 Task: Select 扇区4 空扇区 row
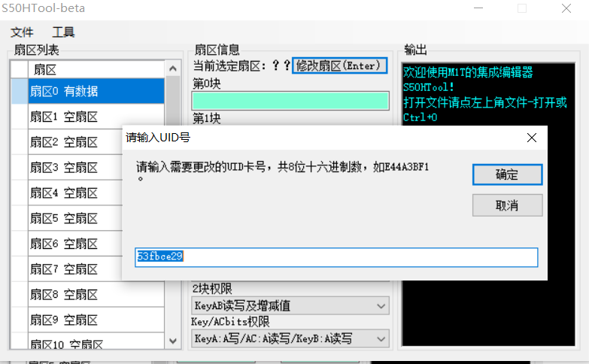click(x=75, y=193)
